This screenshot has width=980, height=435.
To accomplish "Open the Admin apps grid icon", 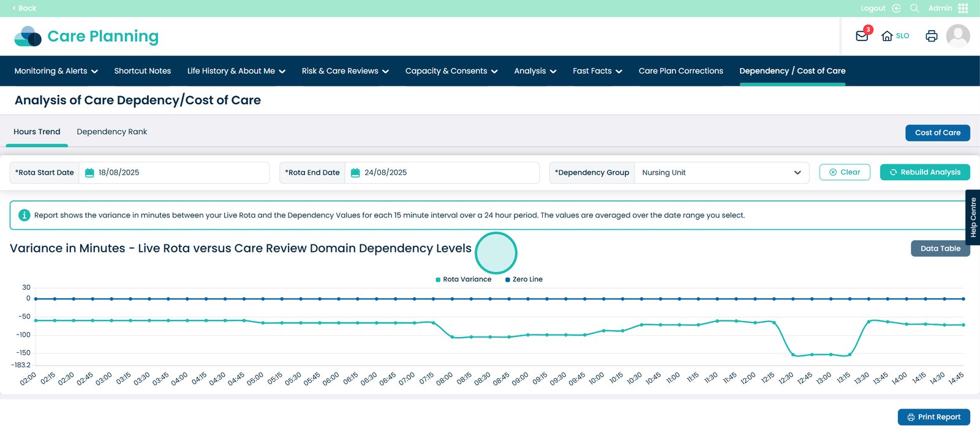I will pyautogui.click(x=963, y=9).
